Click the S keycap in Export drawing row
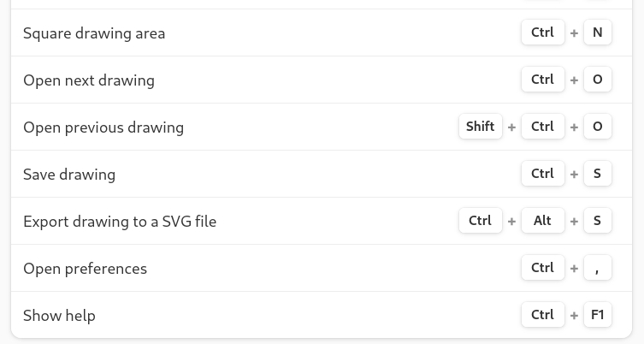This screenshot has height=344, width=644. (598, 221)
